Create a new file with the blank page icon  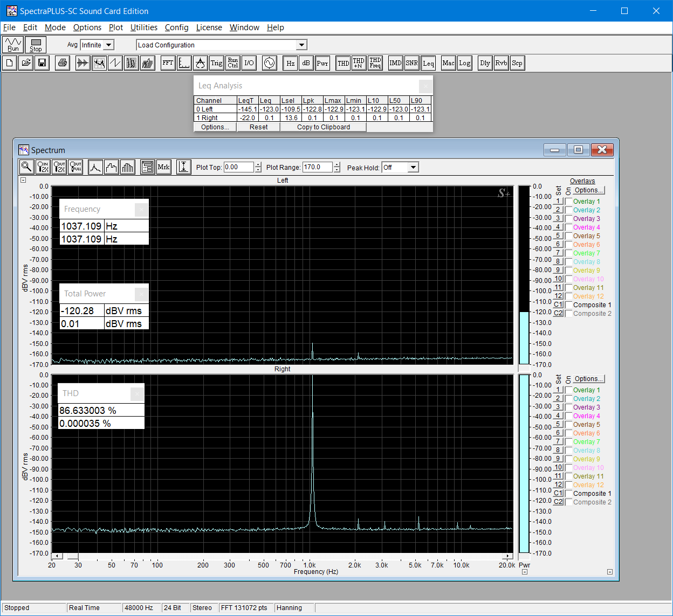[x=9, y=63]
